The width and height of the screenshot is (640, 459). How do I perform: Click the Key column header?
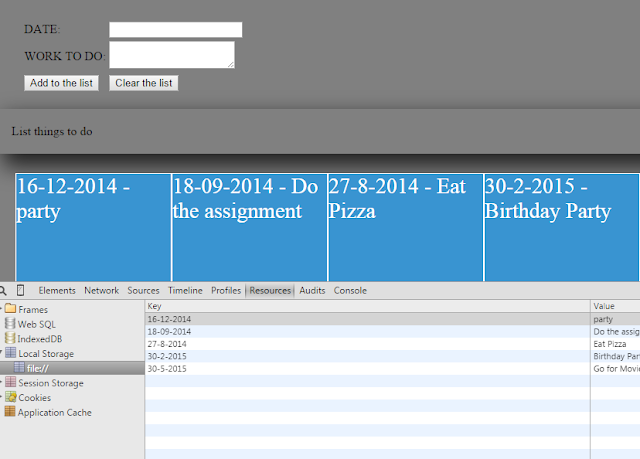coord(367,306)
